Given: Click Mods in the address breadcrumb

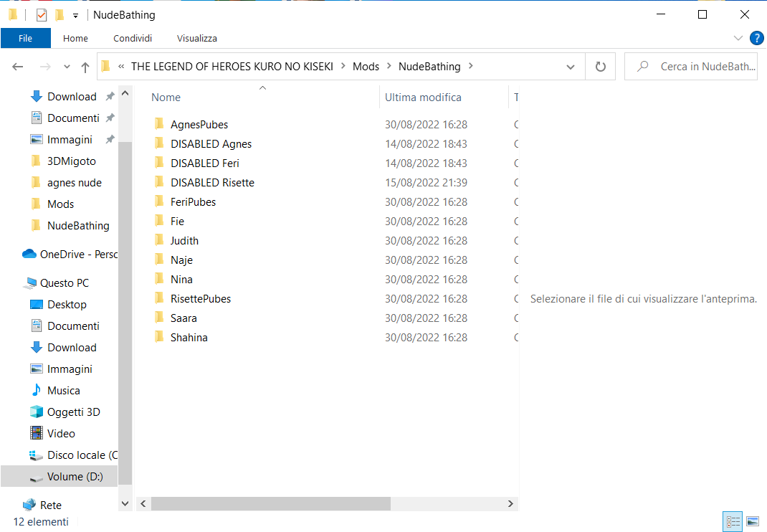Looking at the screenshot, I should tap(366, 67).
